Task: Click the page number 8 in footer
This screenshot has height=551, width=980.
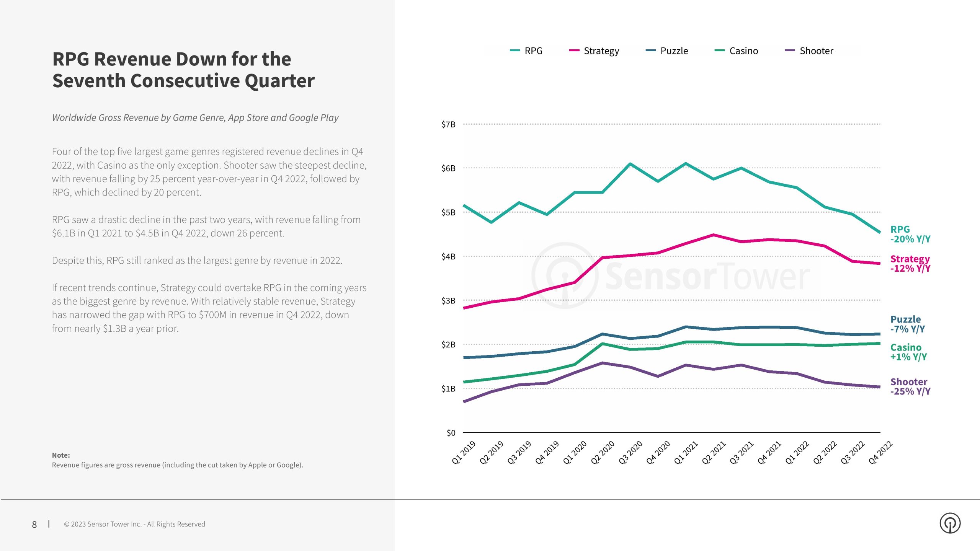Action: tap(34, 525)
